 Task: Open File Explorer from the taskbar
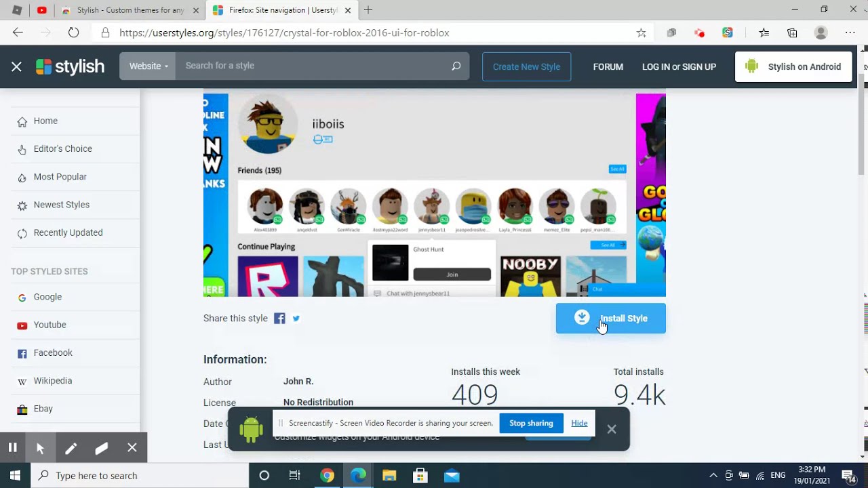coord(389,476)
